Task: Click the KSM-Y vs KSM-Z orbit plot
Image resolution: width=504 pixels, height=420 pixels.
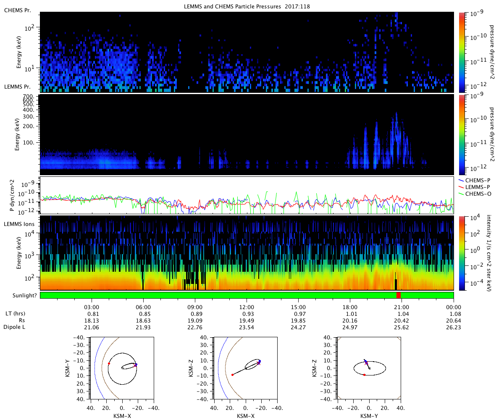Action: [x=369, y=368]
